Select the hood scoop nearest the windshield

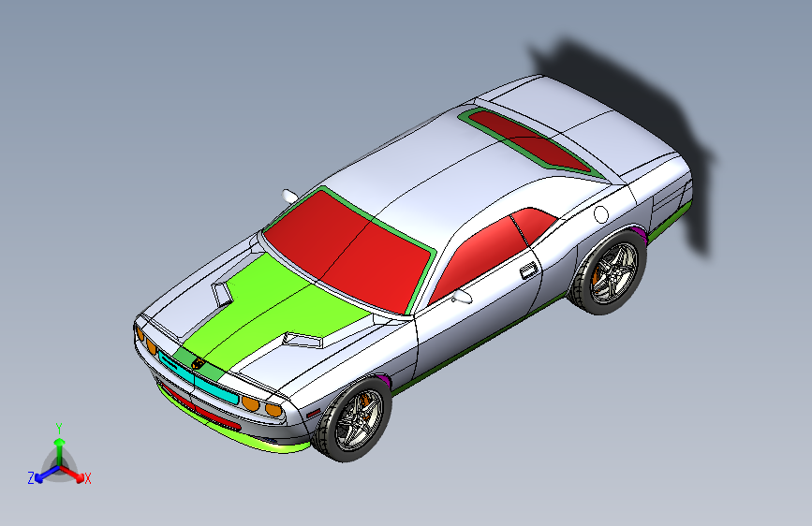[222, 293]
